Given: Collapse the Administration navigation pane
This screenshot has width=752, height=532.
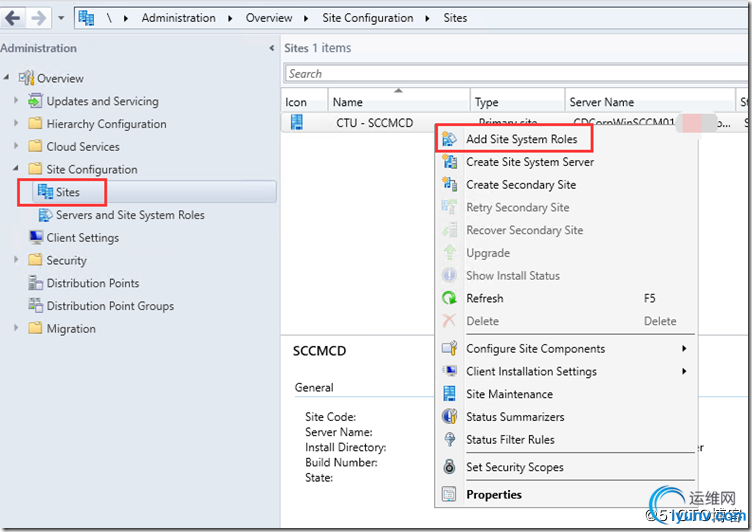Looking at the screenshot, I should click(x=271, y=48).
